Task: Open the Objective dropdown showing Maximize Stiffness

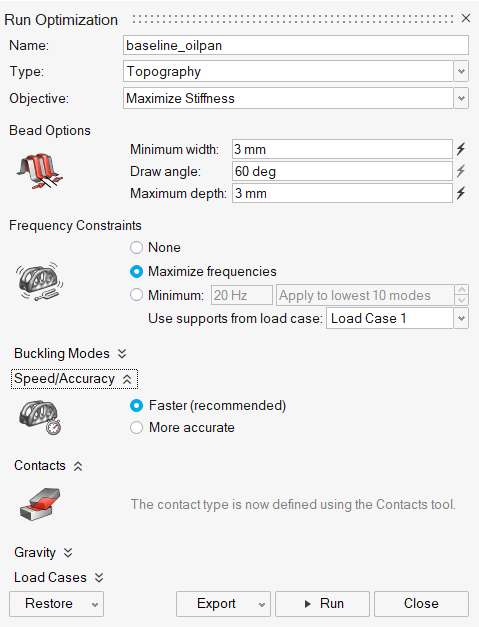Action: (295, 98)
